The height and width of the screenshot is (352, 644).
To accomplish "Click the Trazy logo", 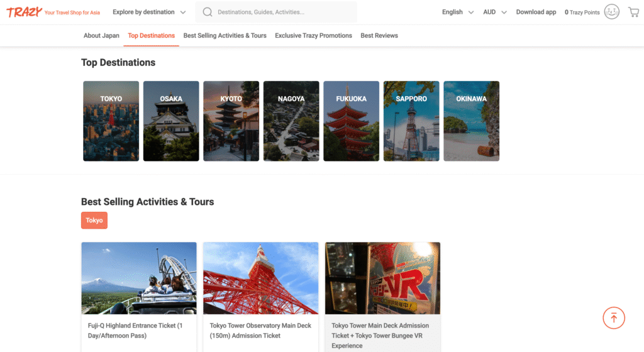I will 25,12.
